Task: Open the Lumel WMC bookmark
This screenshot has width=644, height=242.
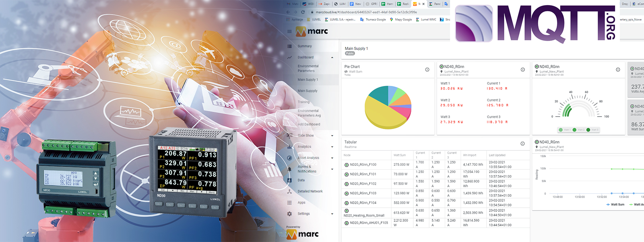Action: coord(426,19)
